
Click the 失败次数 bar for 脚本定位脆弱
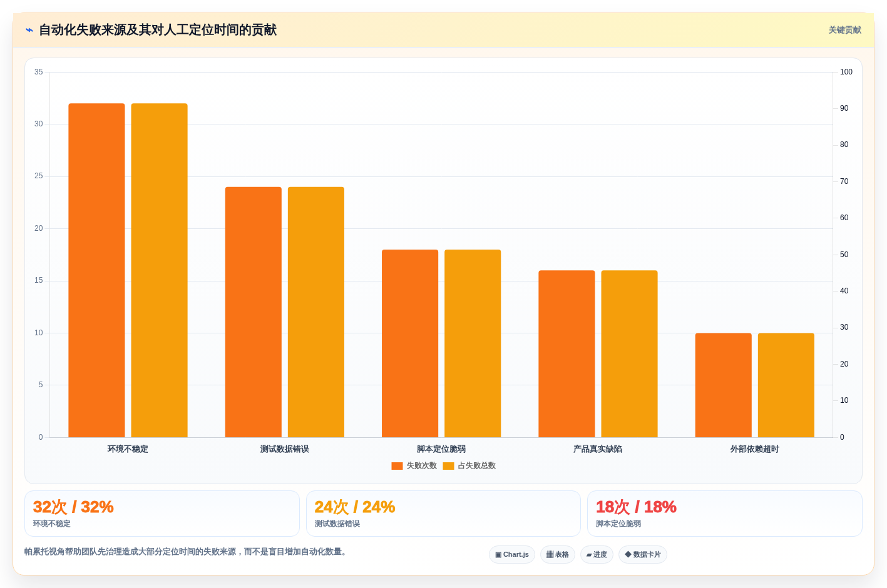[410, 343]
